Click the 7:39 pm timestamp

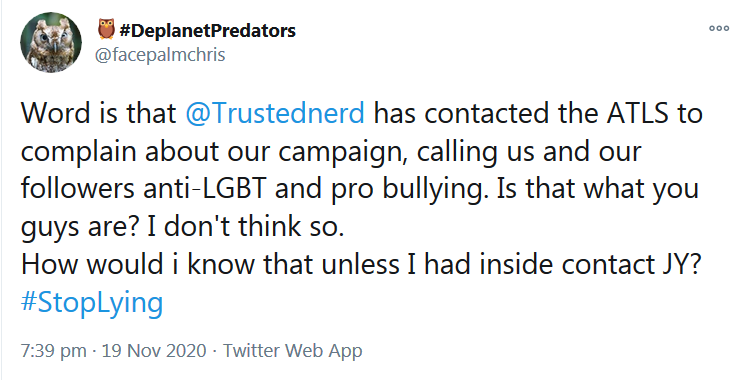point(53,351)
